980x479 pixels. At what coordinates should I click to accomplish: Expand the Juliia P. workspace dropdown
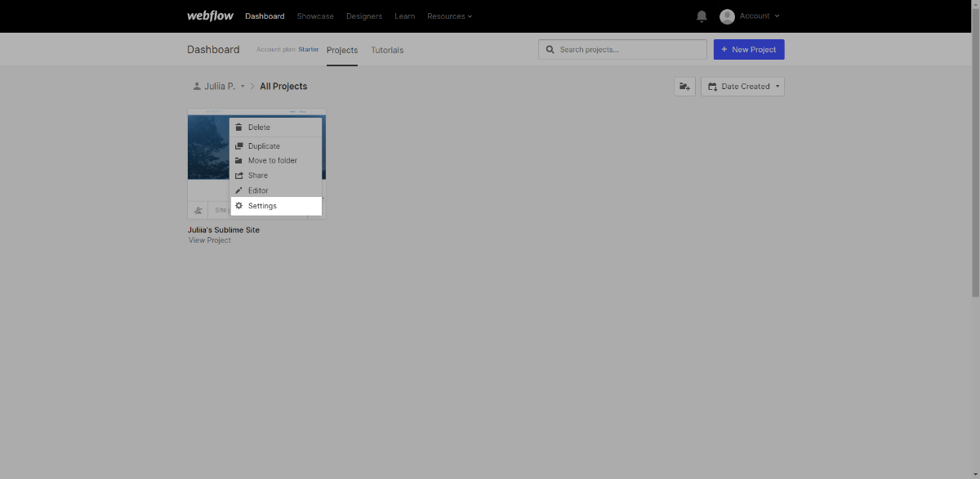pos(218,87)
